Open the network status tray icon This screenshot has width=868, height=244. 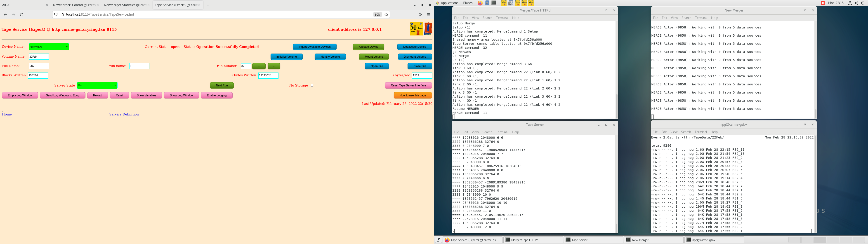point(850,3)
